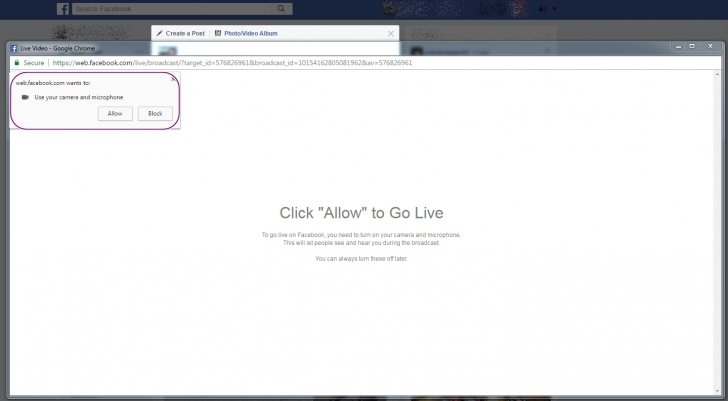Click the 'Click "Allow" to Go Live' heading

(x=361, y=213)
